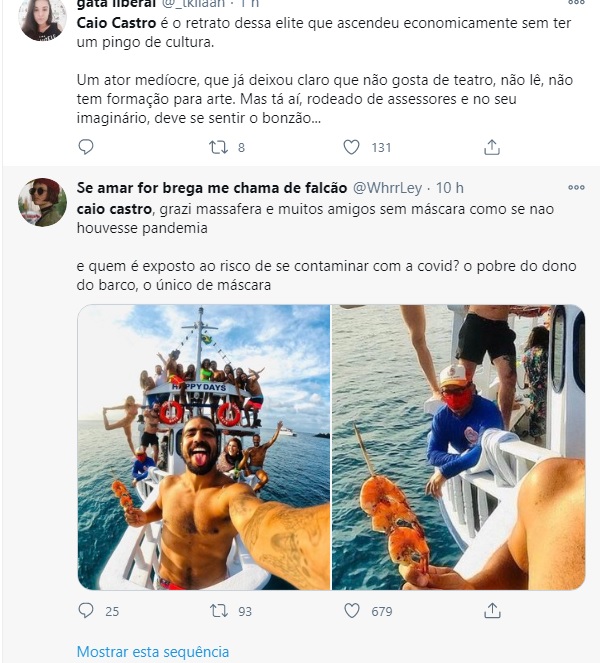Open the right shrimp skewer photo

(x=459, y=447)
